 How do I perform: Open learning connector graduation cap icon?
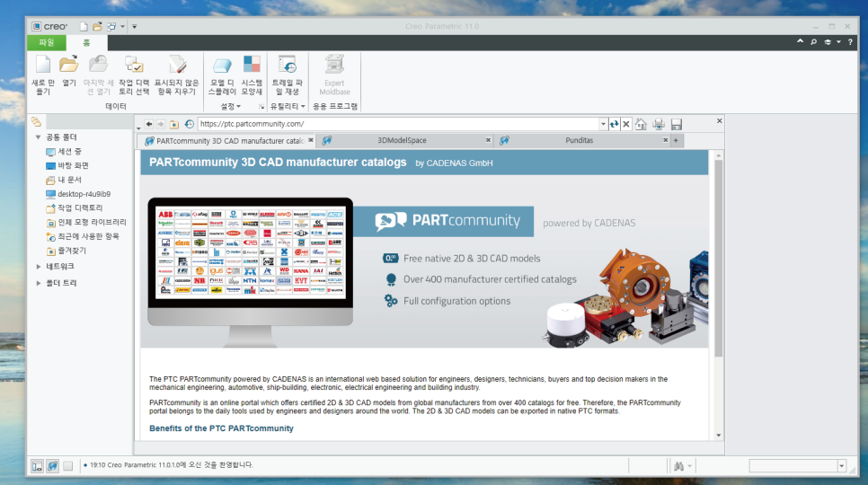(x=828, y=42)
